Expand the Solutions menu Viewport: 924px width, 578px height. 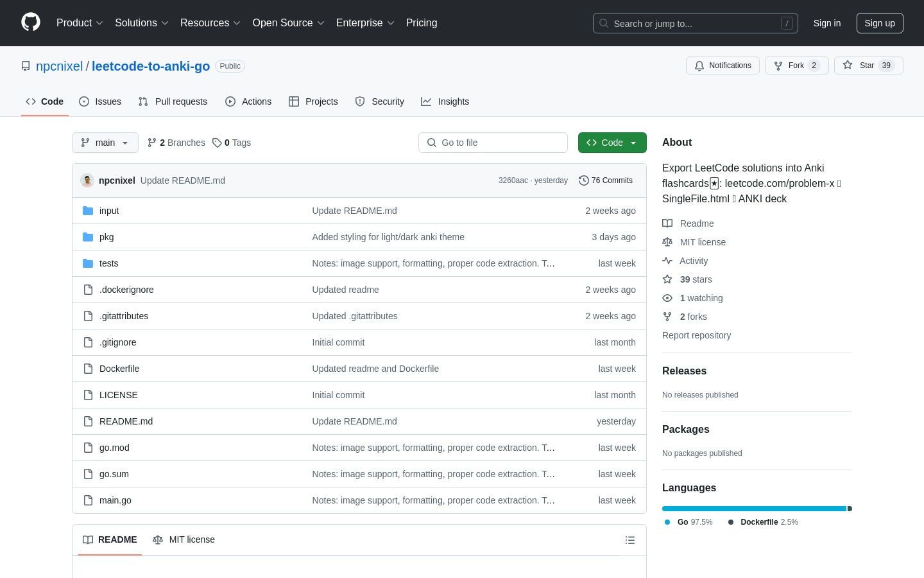click(142, 23)
